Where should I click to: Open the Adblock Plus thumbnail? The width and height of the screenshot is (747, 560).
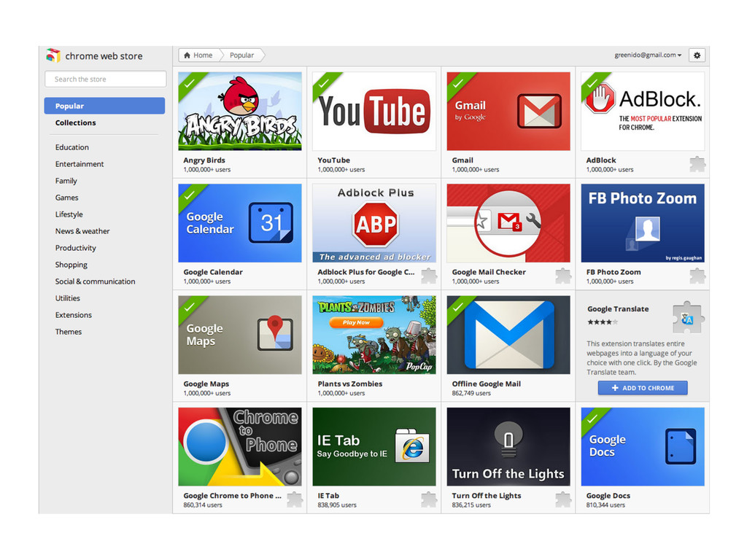coord(374,223)
